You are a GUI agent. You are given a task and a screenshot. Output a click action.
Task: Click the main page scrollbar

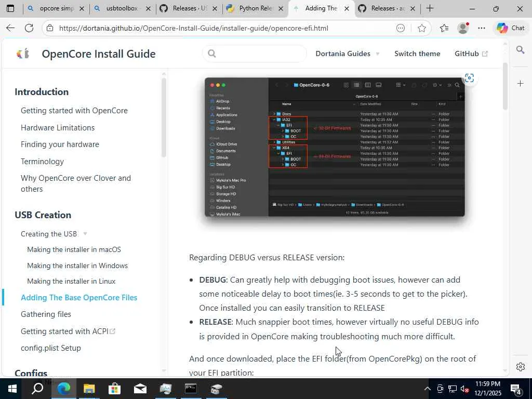505,86
